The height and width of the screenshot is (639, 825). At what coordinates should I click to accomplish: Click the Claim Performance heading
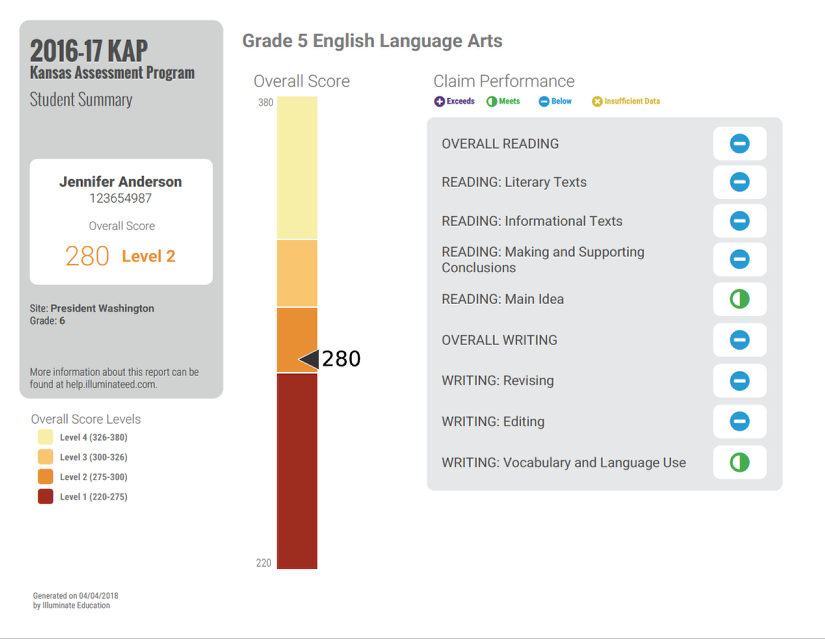coord(504,81)
